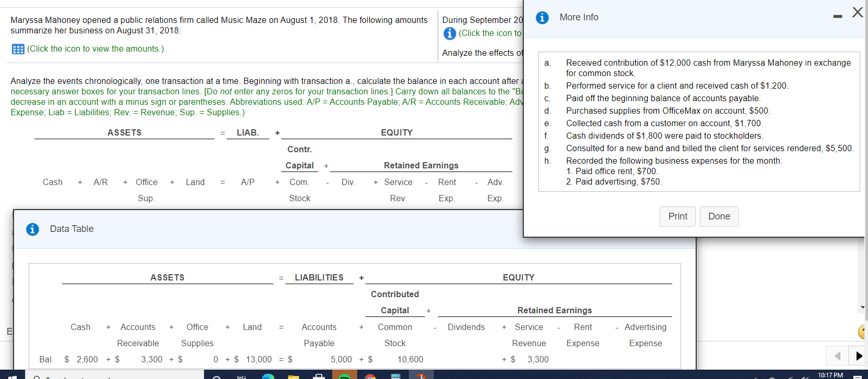Click the page scrollbar down arrow
The height and width of the screenshot is (379, 868).
(863, 308)
